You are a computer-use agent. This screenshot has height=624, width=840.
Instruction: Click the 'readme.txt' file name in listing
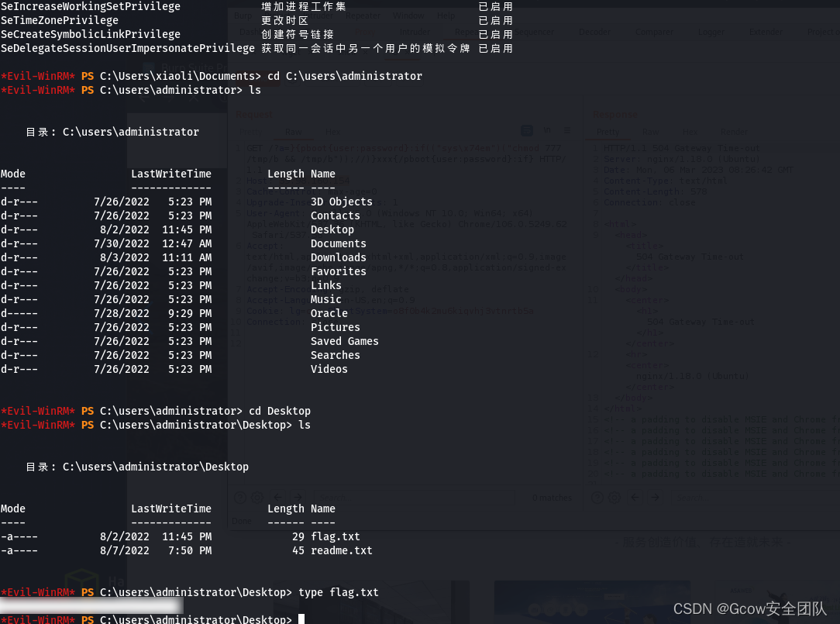click(x=341, y=550)
